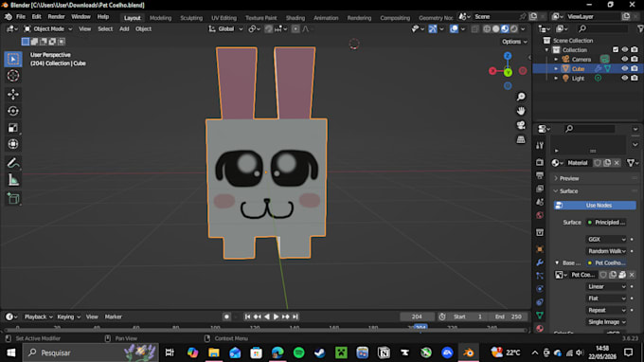Open the Edit menu
This screenshot has height=362, width=644.
pyautogui.click(x=37, y=17)
